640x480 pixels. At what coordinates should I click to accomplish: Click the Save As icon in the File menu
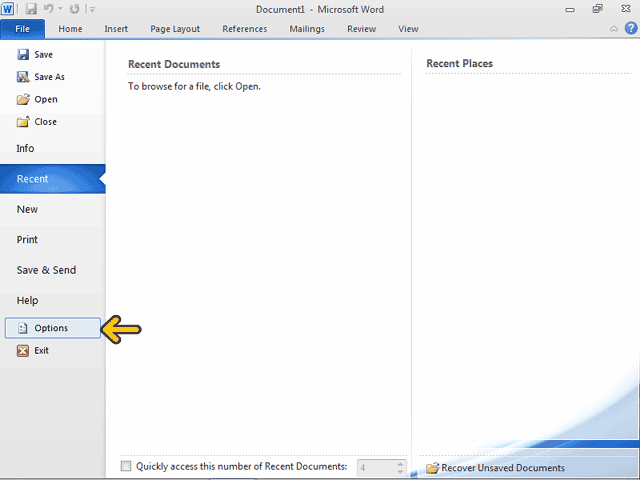(23, 77)
